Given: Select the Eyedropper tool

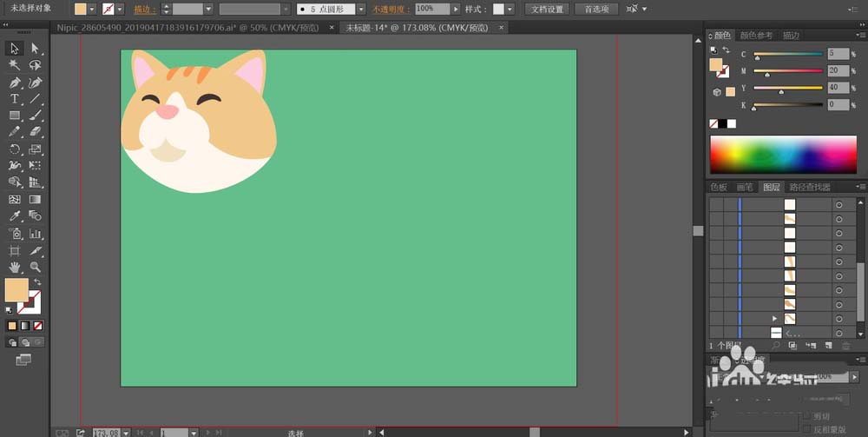Looking at the screenshot, I should point(15,216).
